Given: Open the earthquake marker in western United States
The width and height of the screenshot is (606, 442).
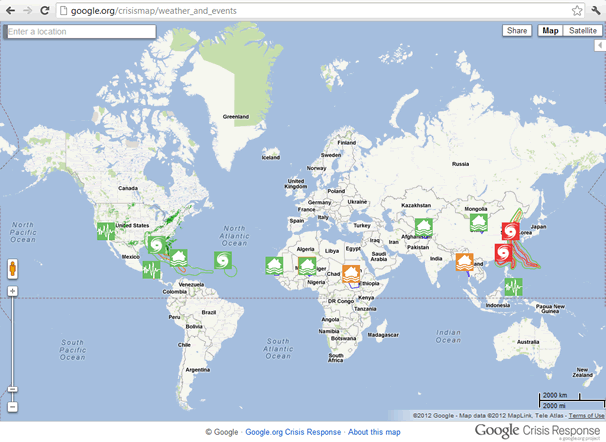Looking at the screenshot, I should tap(106, 231).
